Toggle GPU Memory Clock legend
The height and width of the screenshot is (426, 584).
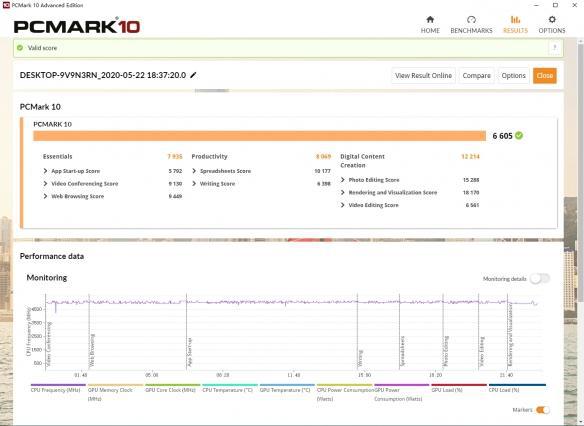(115, 393)
